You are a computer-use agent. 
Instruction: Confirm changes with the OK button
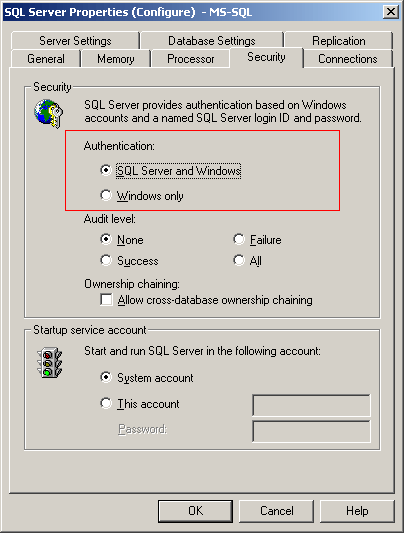click(195, 511)
